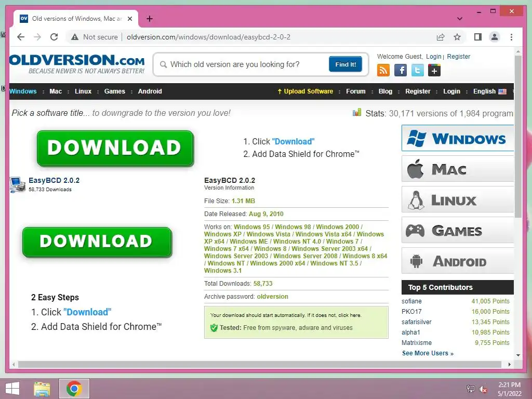
Task: Click Upload Software link
Action: (x=305, y=91)
